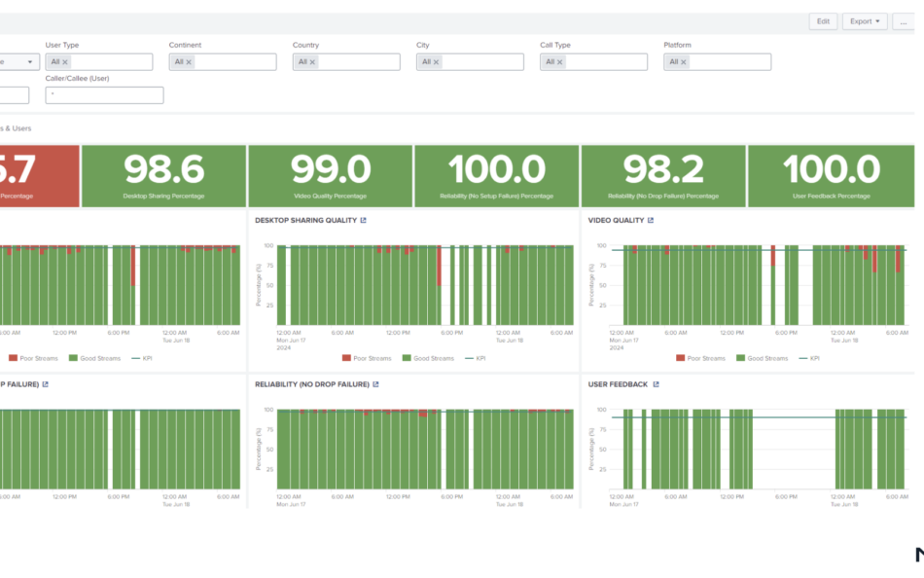Open the more actions ellipsis button
The image size is (924, 578).
903,21
